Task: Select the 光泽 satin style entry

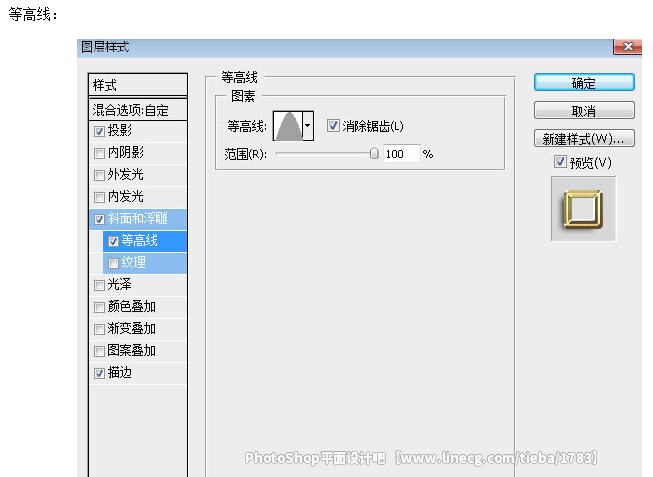Action: (120, 285)
